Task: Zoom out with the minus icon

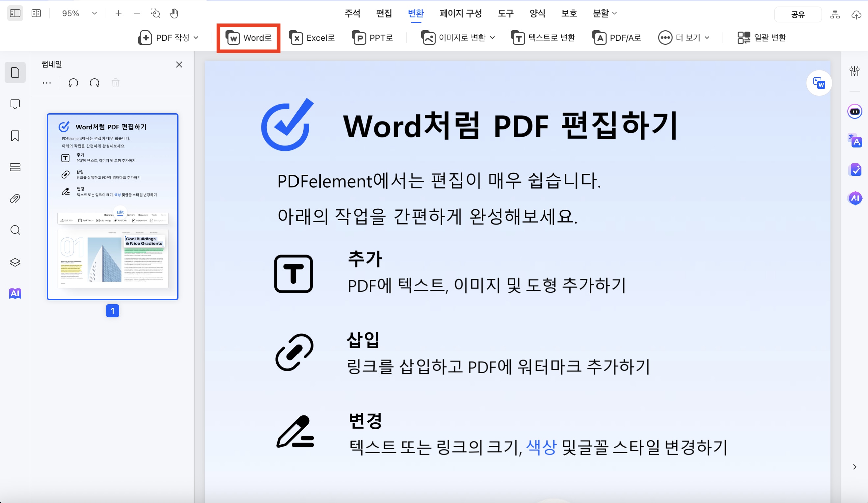Action: (x=137, y=13)
